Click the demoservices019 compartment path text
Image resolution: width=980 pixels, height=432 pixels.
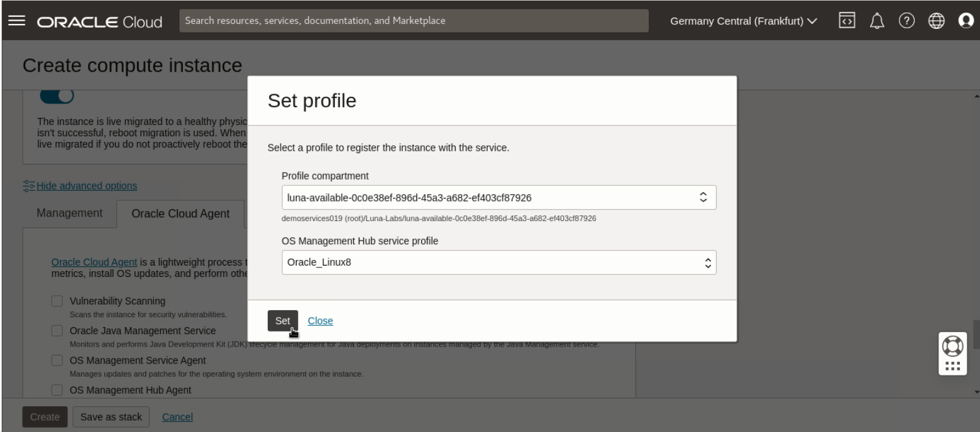tap(439, 219)
